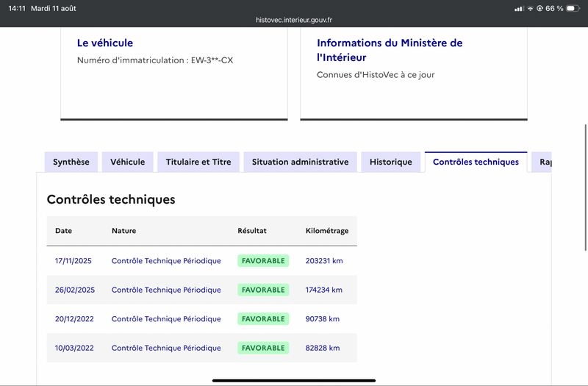The height and width of the screenshot is (386, 588).
Task: Select the date 26/02/2025
Action: click(75, 290)
